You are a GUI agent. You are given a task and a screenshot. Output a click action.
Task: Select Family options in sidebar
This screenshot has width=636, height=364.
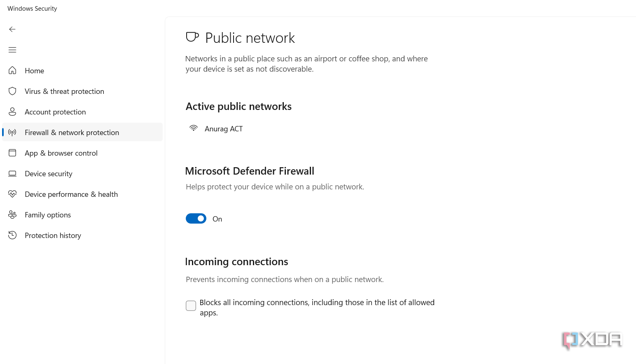click(82, 215)
